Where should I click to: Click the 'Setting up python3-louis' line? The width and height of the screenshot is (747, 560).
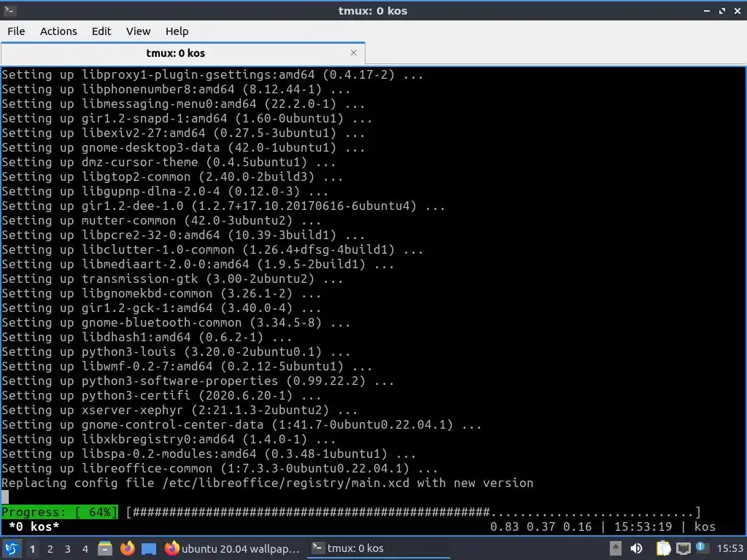(176, 352)
